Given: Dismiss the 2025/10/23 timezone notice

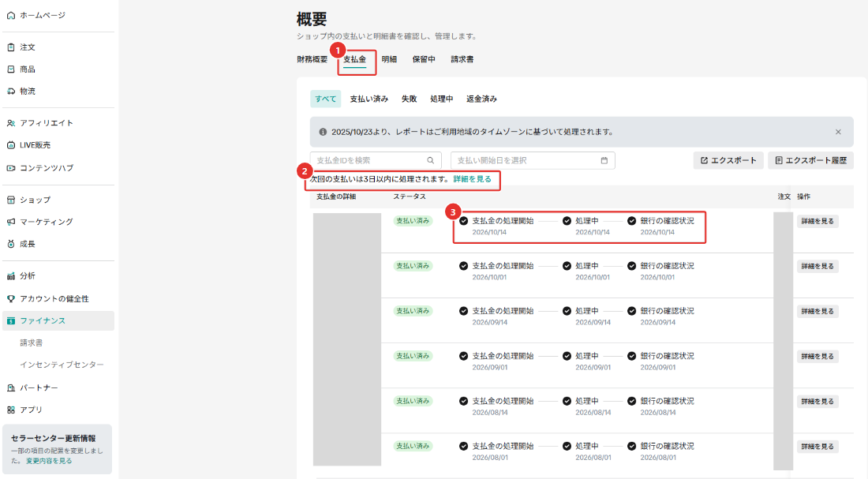Looking at the screenshot, I should (x=838, y=132).
